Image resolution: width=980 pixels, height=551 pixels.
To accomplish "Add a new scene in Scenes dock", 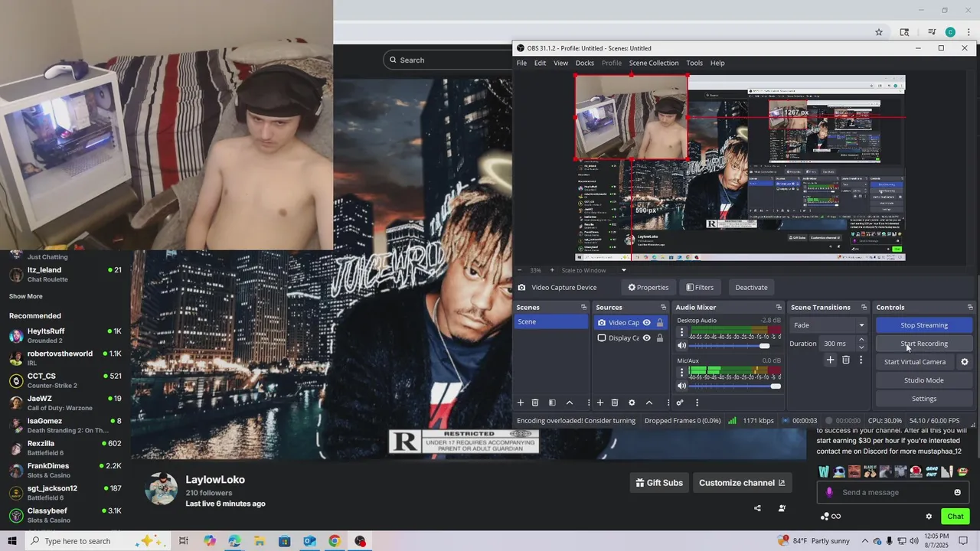I will point(521,403).
